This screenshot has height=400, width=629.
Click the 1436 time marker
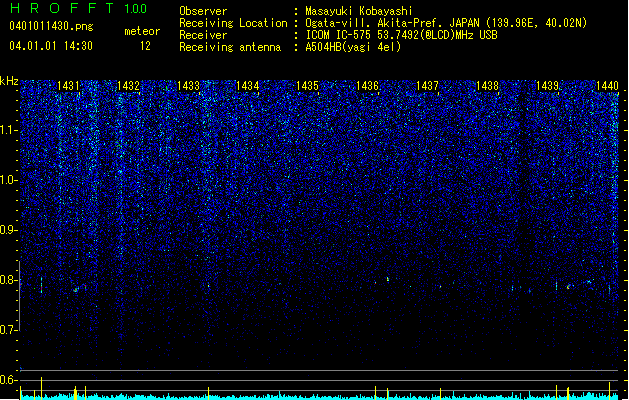pyautogui.click(x=367, y=86)
